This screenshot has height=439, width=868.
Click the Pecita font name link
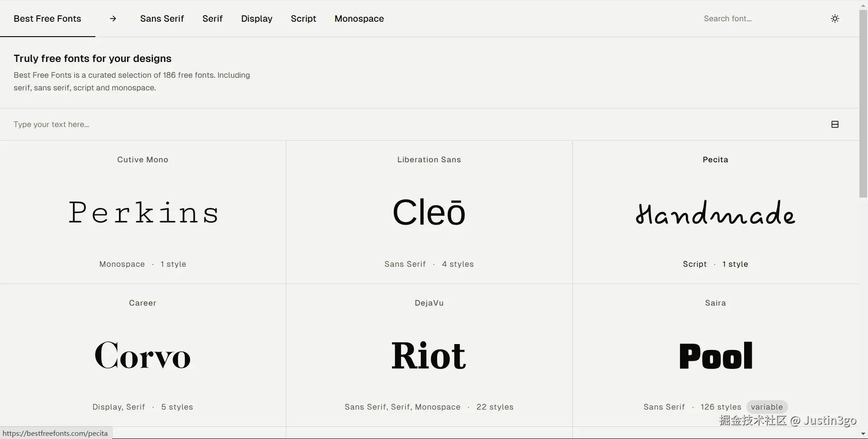pyautogui.click(x=715, y=160)
